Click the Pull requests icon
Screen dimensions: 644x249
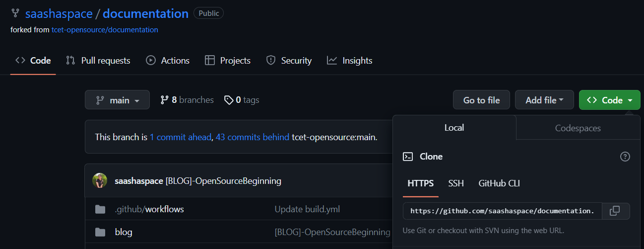click(70, 61)
